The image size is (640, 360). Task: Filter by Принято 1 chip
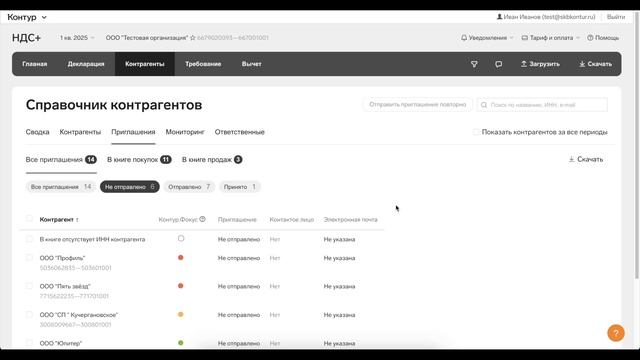[240, 187]
